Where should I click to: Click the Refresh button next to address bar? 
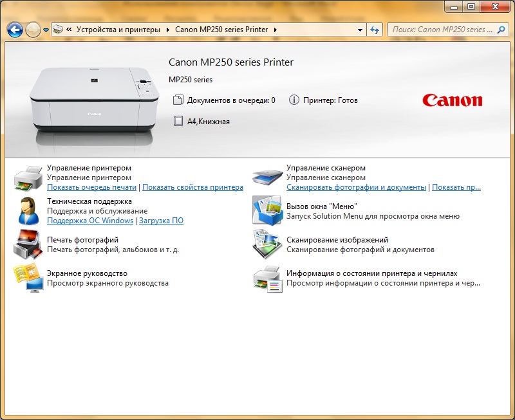pos(375,30)
